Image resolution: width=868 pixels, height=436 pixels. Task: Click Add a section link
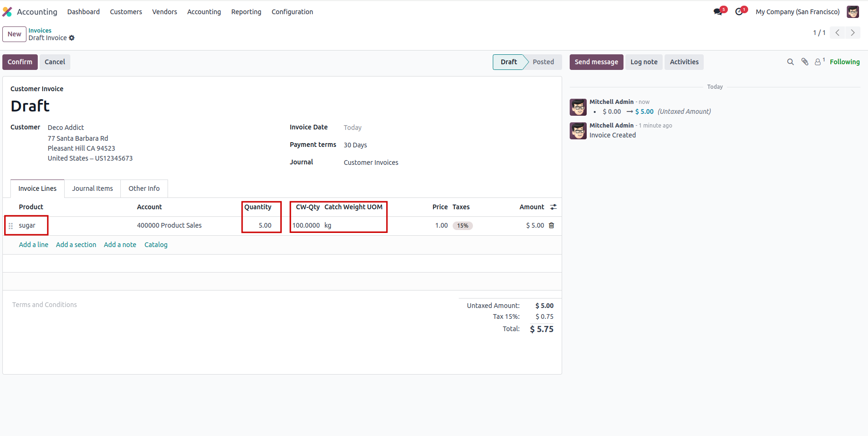[x=76, y=245]
